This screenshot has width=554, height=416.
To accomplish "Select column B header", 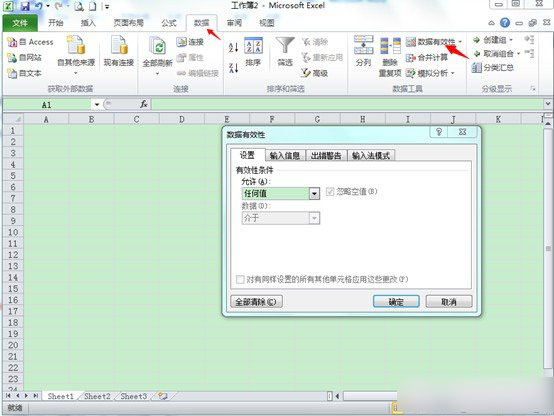I will coord(91,119).
